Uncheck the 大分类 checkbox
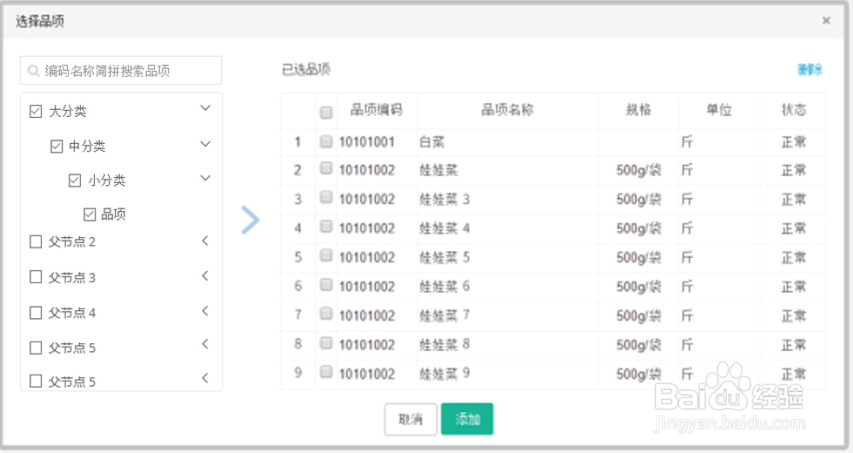Viewport: 853px width, 453px height. pyautogui.click(x=36, y=111)
